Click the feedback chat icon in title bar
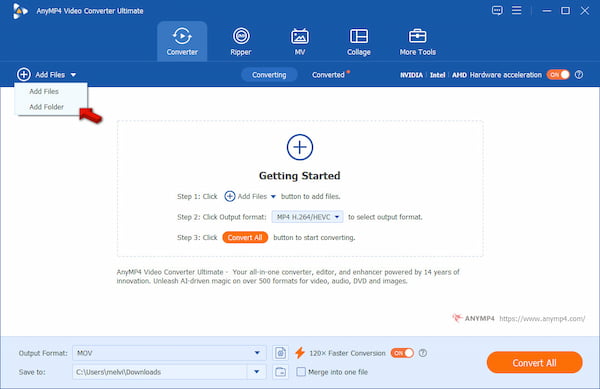The image size is (600, 389). point(497,10)
